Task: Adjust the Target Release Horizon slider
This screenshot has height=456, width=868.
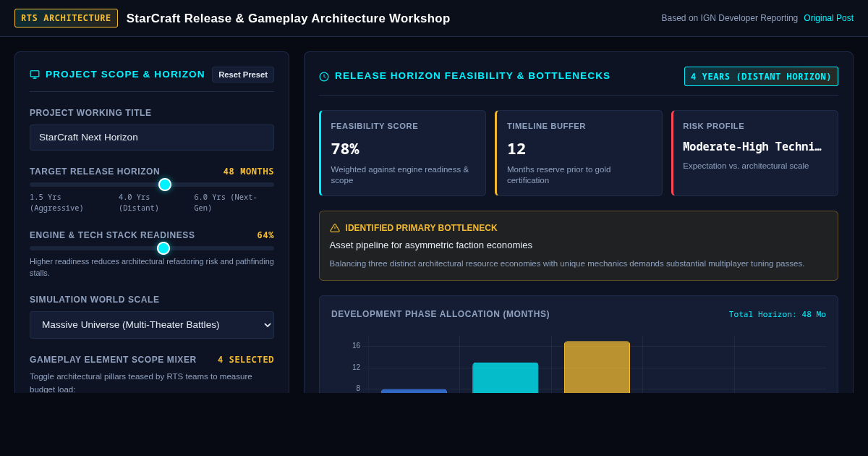Action: click(152, 185)
